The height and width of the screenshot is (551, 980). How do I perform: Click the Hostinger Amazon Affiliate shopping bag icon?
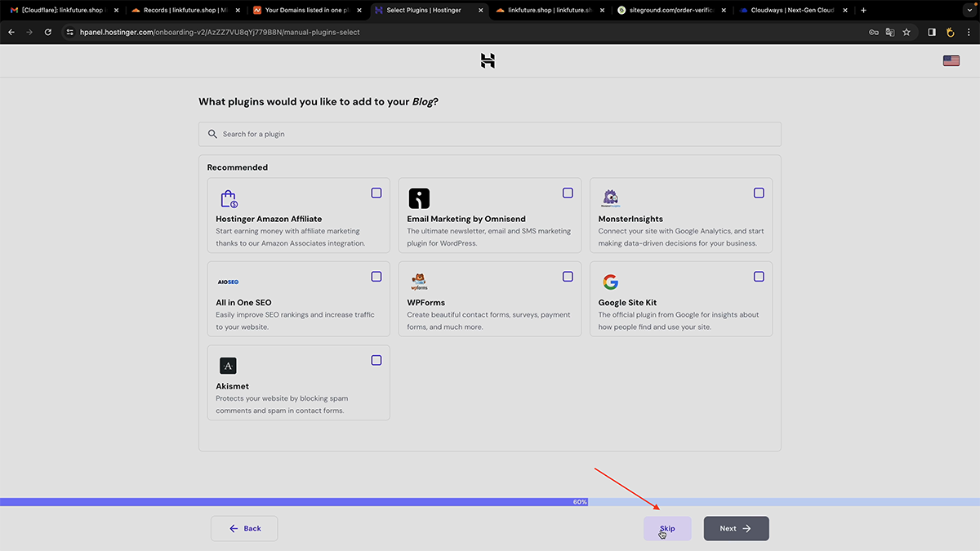[x=229, y=198]
